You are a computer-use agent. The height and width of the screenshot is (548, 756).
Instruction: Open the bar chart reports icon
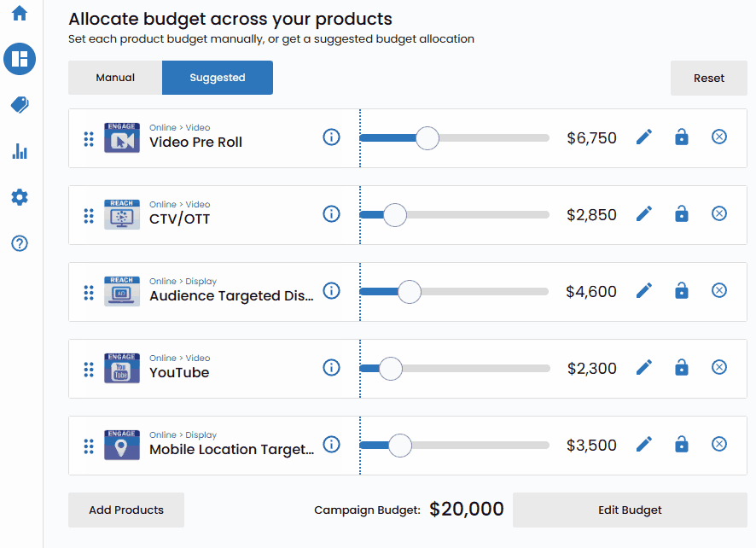pos(20,151)
